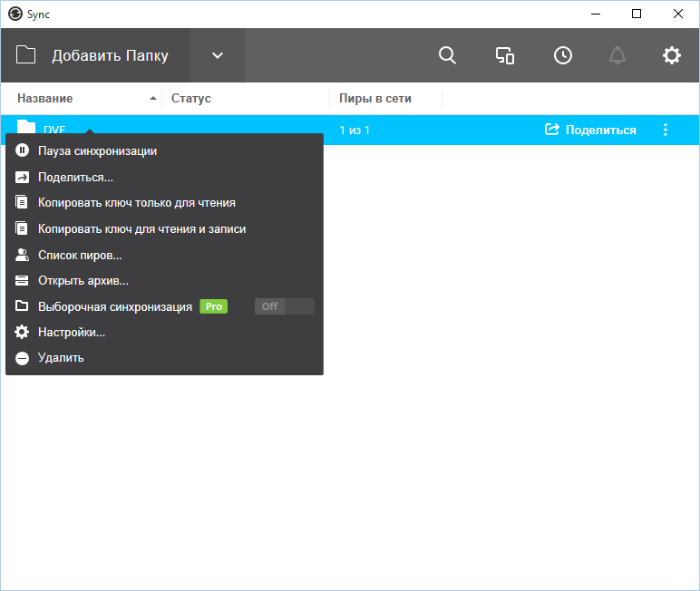
Task: Click the pause icon beside Пауза синхронизации
Action: pyautogui.click(x=23, y=151)
